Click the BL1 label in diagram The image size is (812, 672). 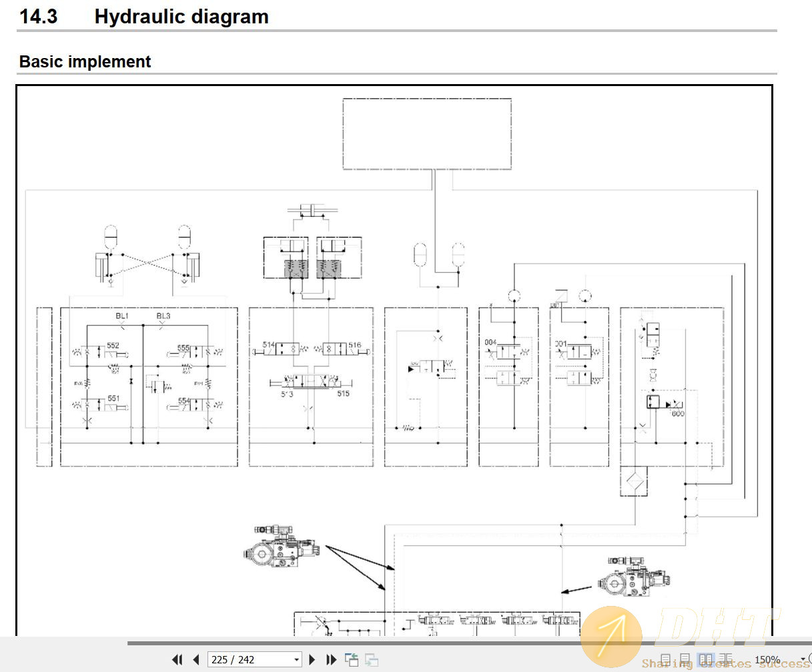122,316
